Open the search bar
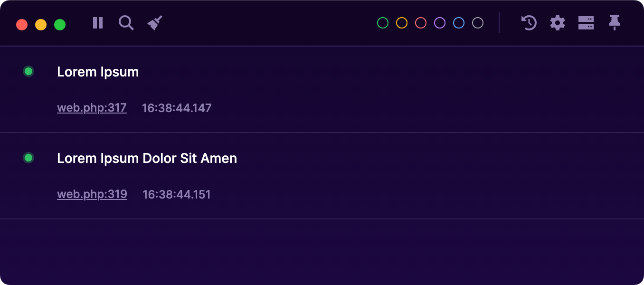Screen dimensions: 644x285 (126, 23)
